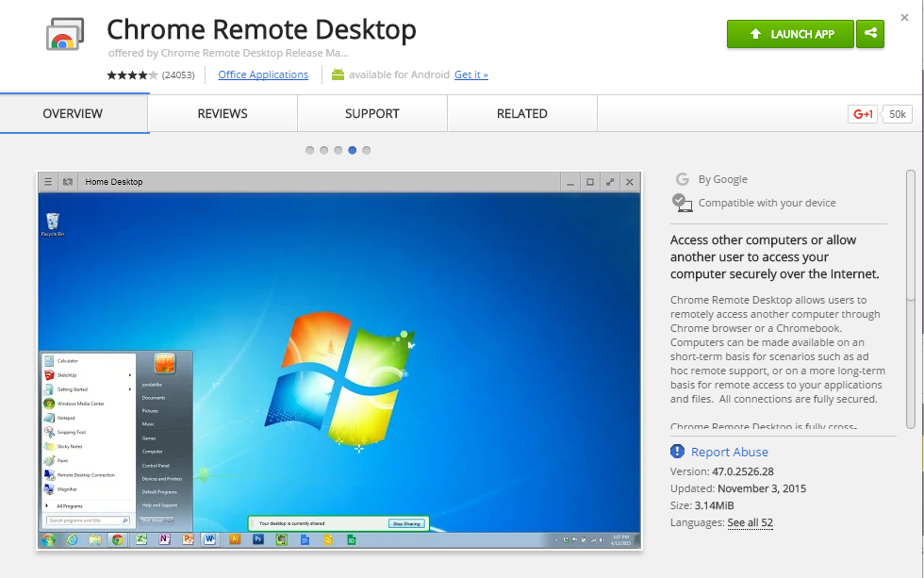
Task: Expand All Programs in the Start menu
Action: pos(69,506)
